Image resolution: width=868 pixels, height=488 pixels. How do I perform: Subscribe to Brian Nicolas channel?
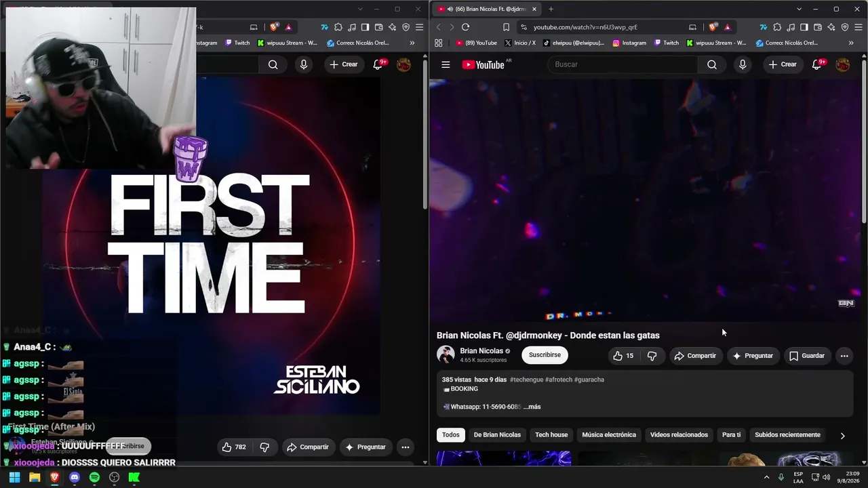(x=545, y=355)
